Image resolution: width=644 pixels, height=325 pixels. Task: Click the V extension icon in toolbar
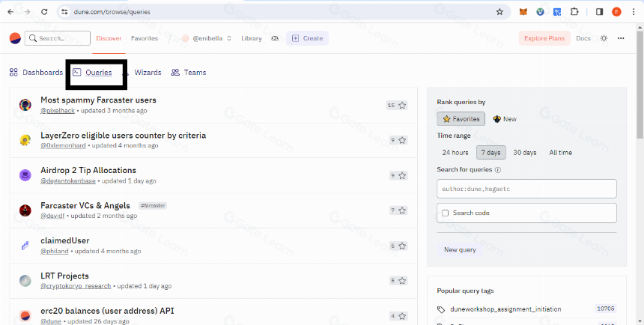click(541, 12)
